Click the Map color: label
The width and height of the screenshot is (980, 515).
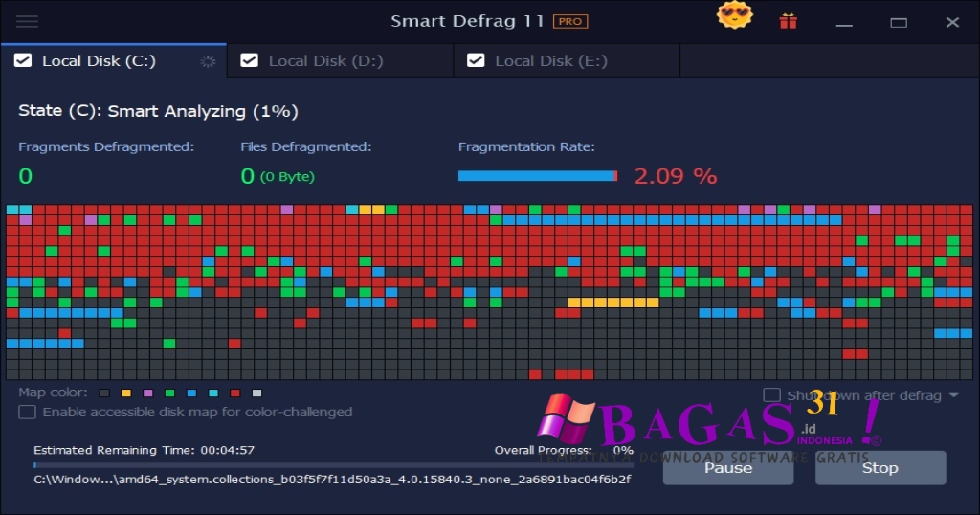pos(54,392)
